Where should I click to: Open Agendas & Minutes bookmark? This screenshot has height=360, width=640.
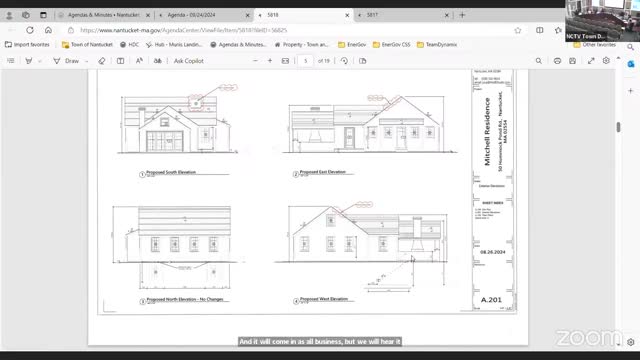point(238,44)
